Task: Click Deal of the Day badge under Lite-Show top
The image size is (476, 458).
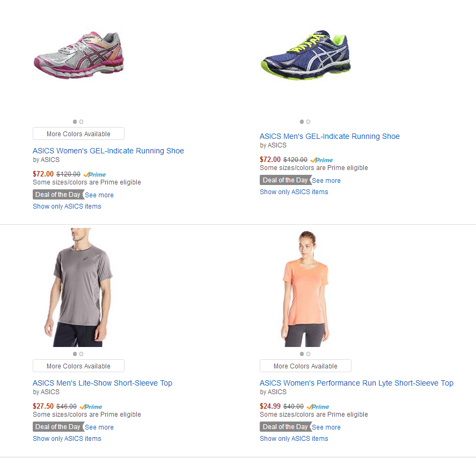Action: coord(58,427)
